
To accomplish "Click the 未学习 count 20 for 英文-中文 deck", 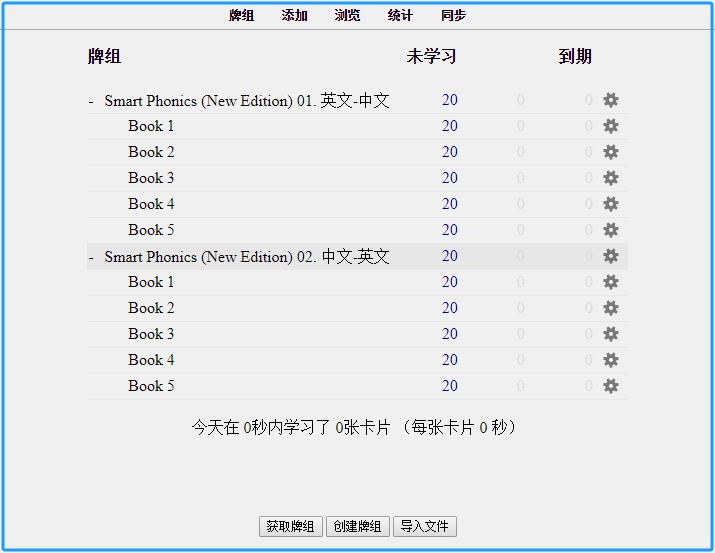I will pyautogui.click(x=450, y=100).
